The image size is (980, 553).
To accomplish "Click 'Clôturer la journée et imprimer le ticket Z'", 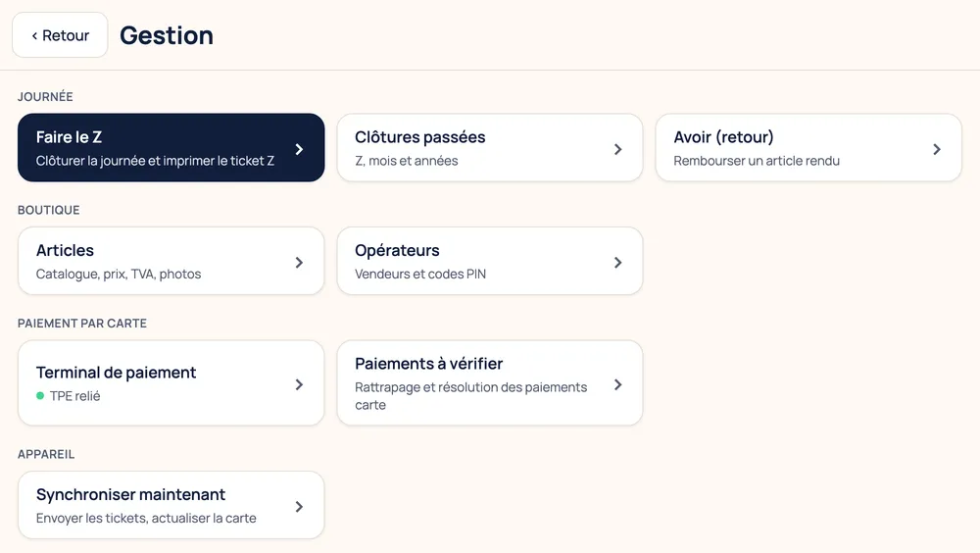I will point(155,161).
